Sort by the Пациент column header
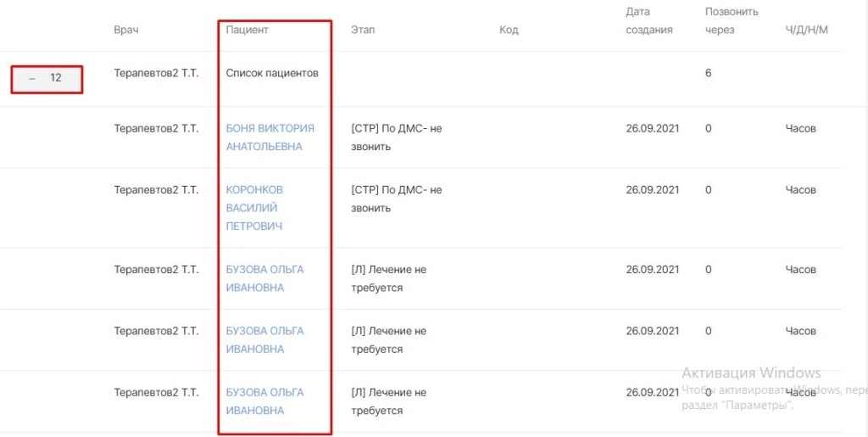Screen dimensions: 868x437 [247, 30]
